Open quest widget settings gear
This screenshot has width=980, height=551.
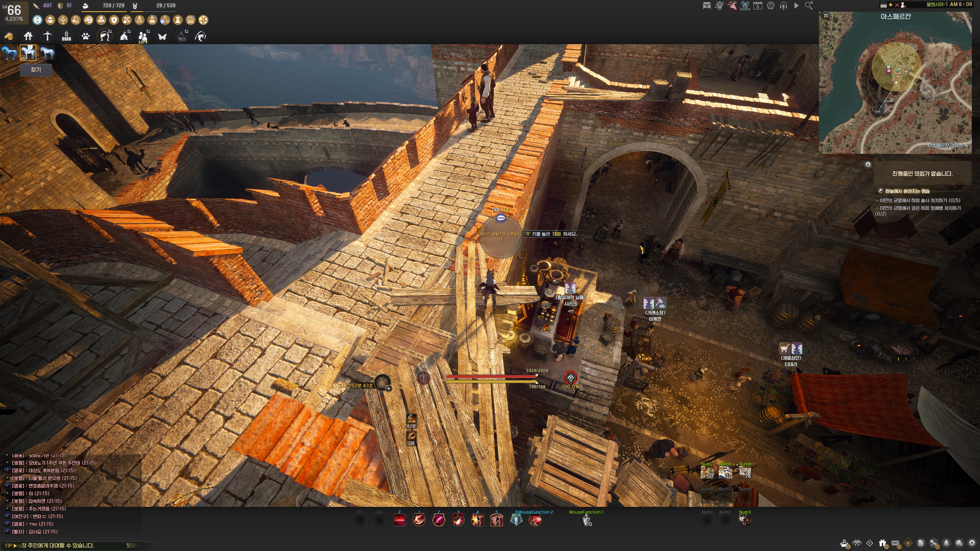868,165
